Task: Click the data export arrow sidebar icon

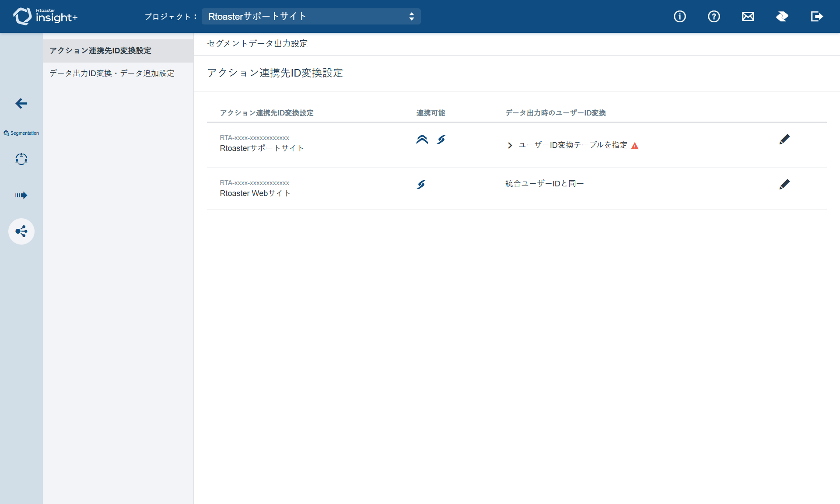Action: (x=21, y=195)
